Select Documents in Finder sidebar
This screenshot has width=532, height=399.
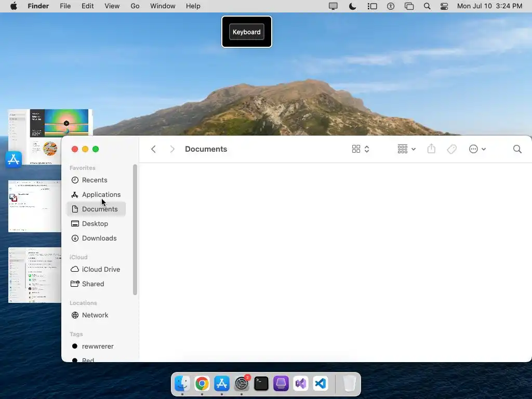click(x=96, y=209)
